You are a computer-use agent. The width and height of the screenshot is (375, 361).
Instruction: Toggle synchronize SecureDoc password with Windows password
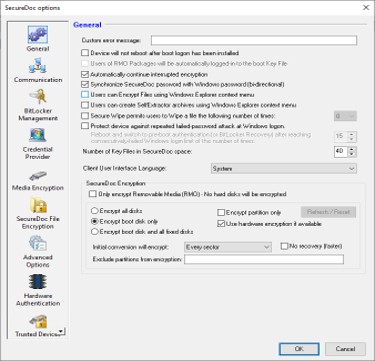85,84
